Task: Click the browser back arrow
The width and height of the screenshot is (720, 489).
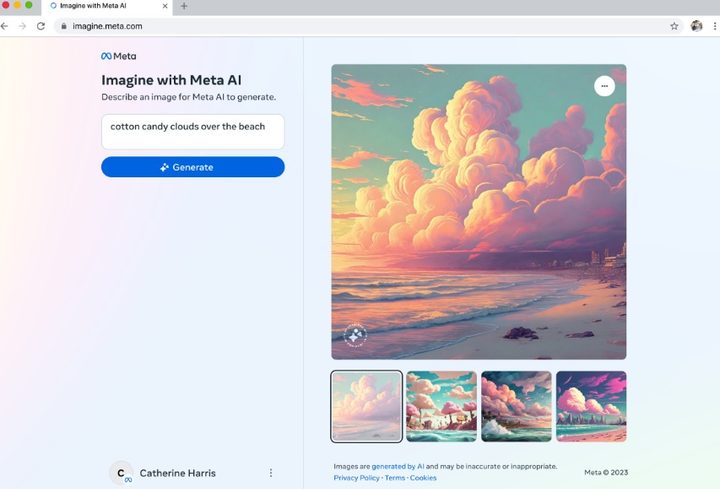Action: (6, 26)
